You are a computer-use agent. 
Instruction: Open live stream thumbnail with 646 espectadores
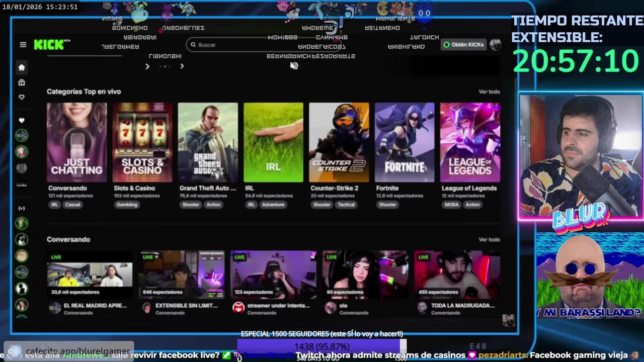click(x=182, y=275)
